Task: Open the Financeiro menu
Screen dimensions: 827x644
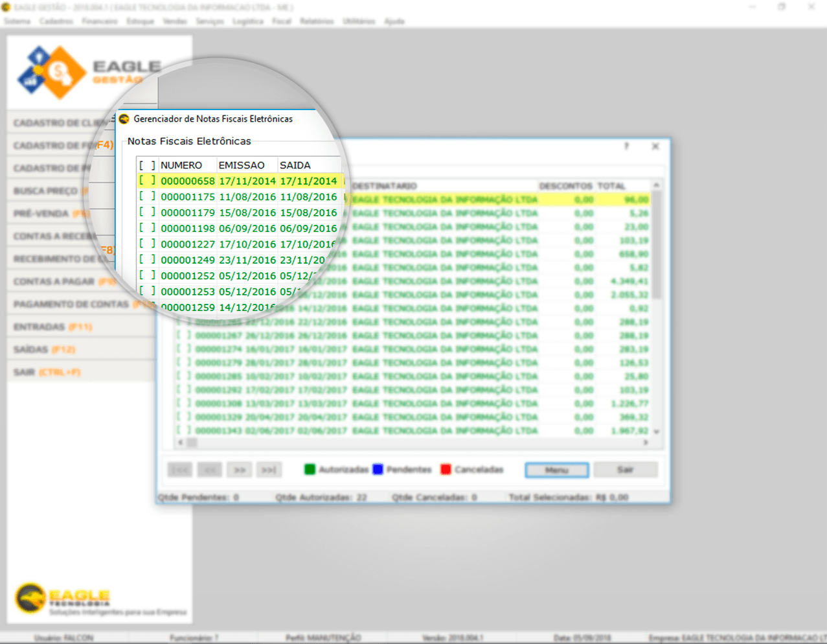Action: point(100,21)
